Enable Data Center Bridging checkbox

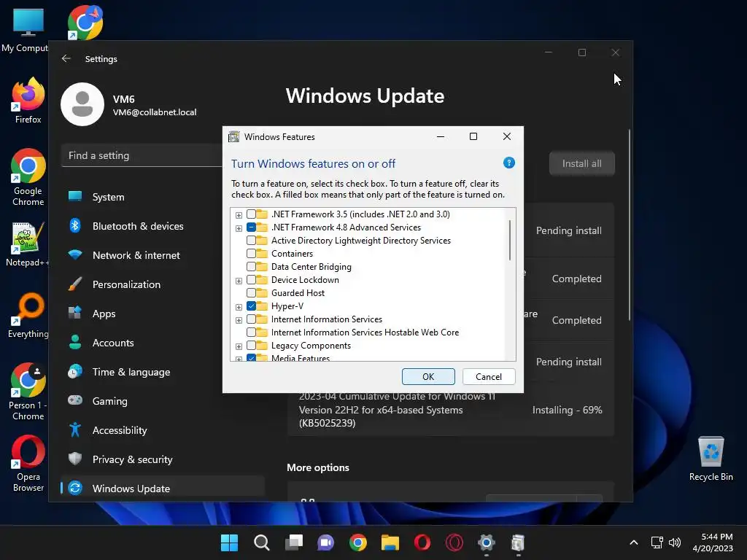click(251, 266)
